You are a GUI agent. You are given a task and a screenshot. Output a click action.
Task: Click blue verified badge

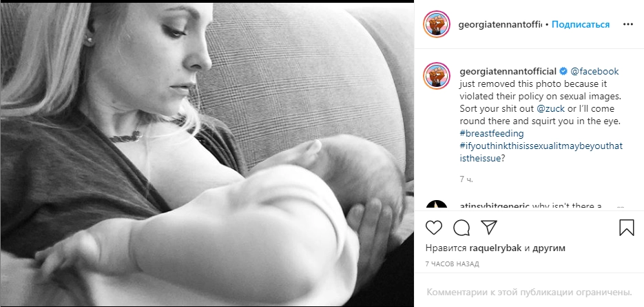[x=563, y=71]
